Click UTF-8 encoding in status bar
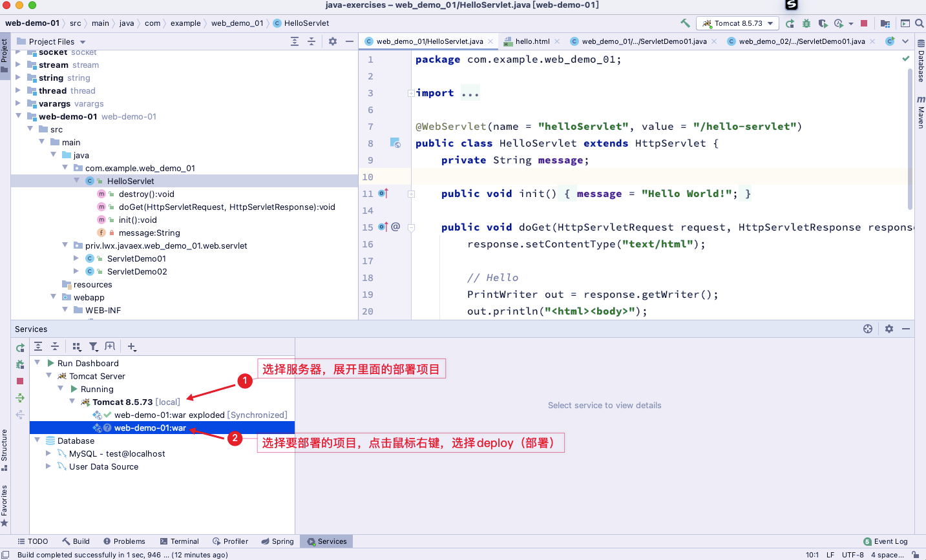 853,555
